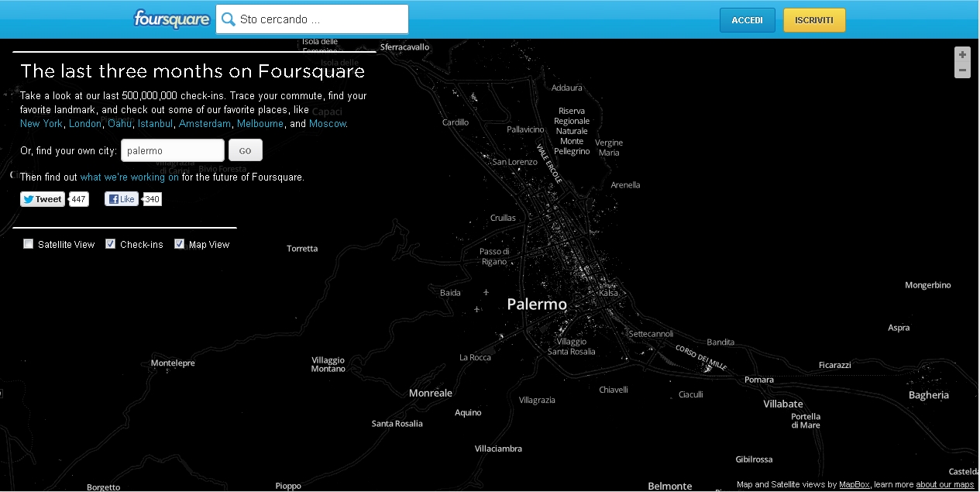This screenshot has height=492, width=980.
Task: Visit the Istanbul link
Action: click(156, 124)
